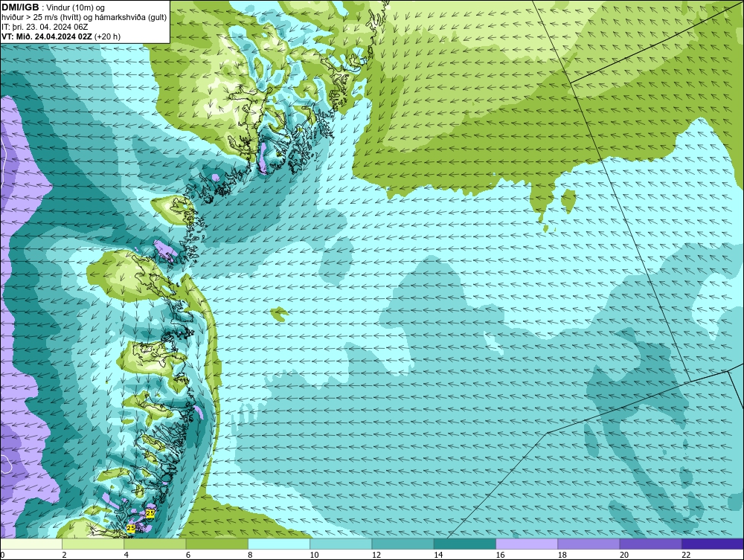Click the 0–2 m/s palest legend swatch
Viewport: 744px width, 560px height.
pos(31,544)
